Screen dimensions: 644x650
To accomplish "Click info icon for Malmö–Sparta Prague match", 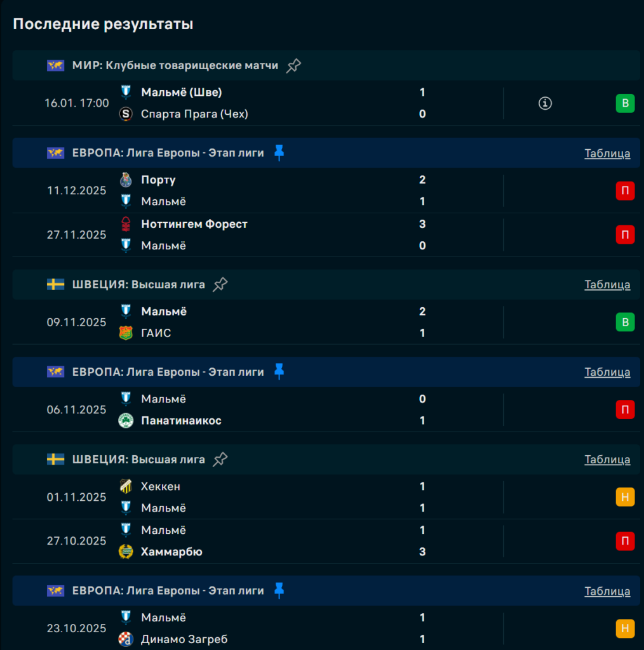I will [x=545, y=103].
